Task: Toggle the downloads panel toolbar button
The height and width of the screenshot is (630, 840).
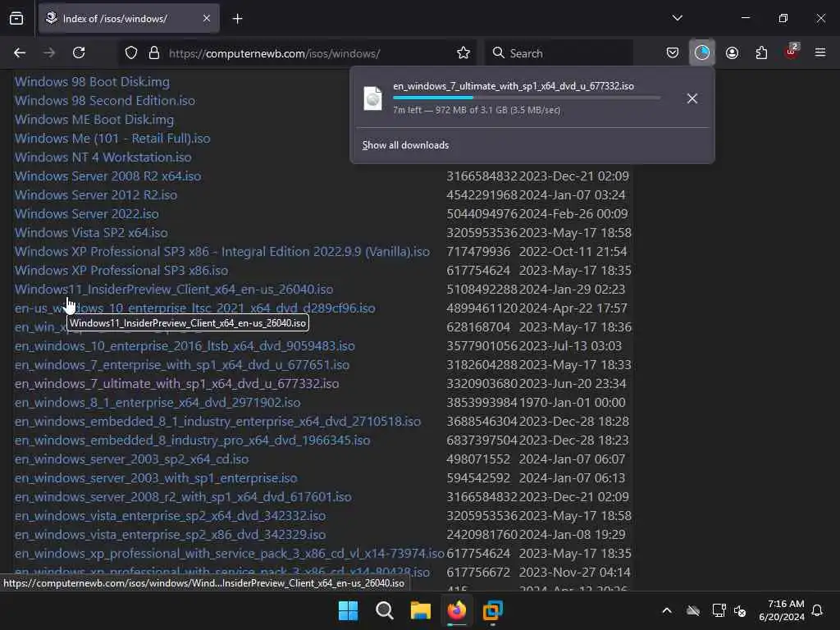Action: pyautogui.click(x=702, y=52)
